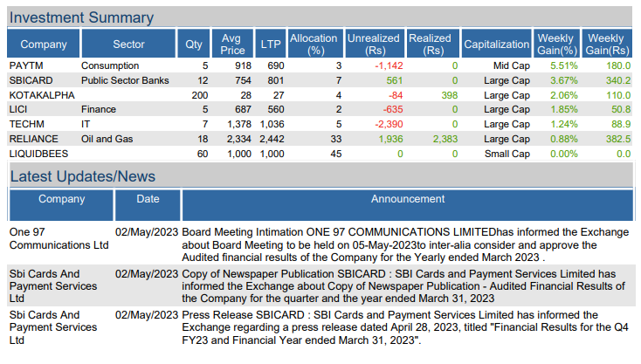Click RELIANCE LTP value 2,442

(272, 139)
